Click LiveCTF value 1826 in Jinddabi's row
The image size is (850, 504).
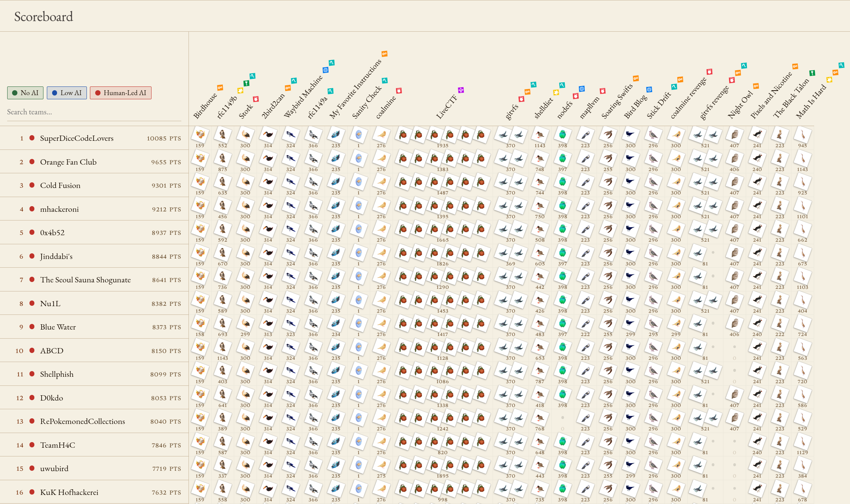point(442,264)
